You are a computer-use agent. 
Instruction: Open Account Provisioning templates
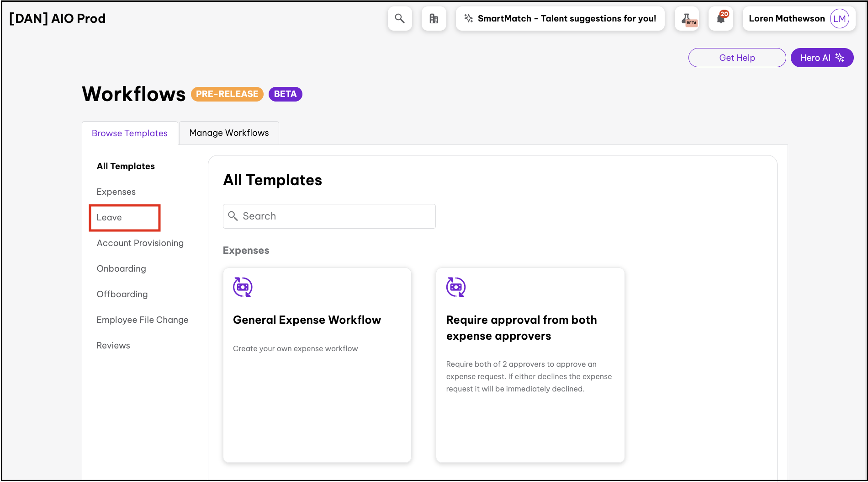140,243
